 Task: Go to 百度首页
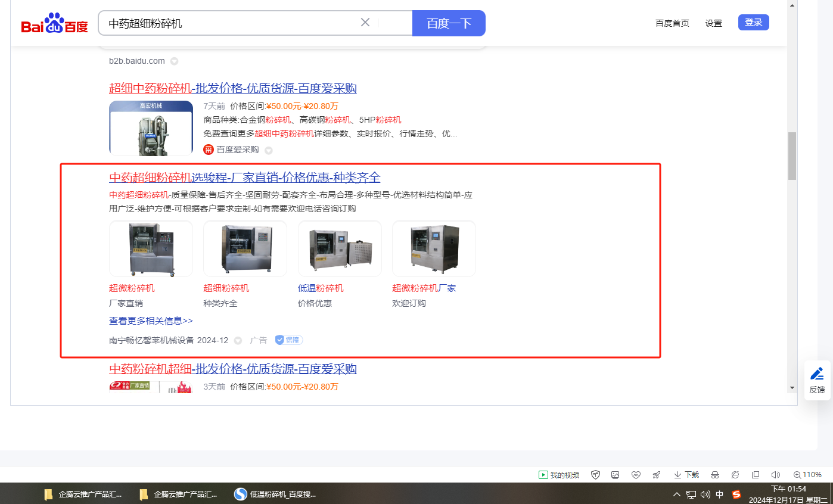tap(672, 23)
